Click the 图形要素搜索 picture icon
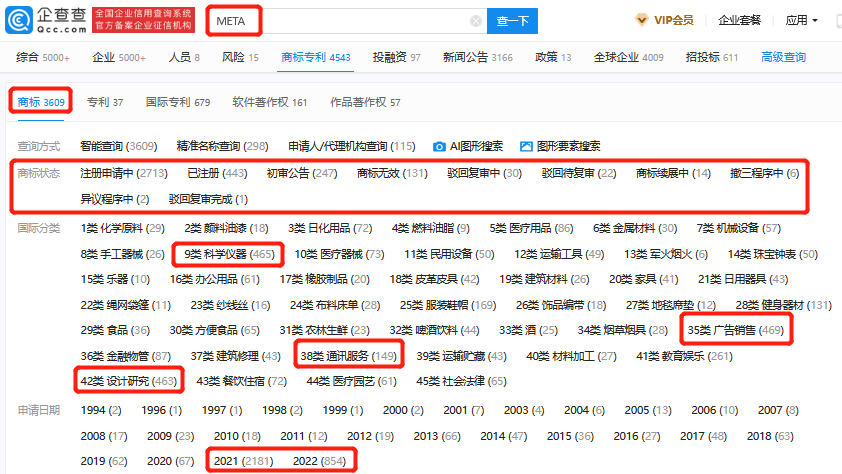Viewport: 842px width, 474px height. point(526,147)
